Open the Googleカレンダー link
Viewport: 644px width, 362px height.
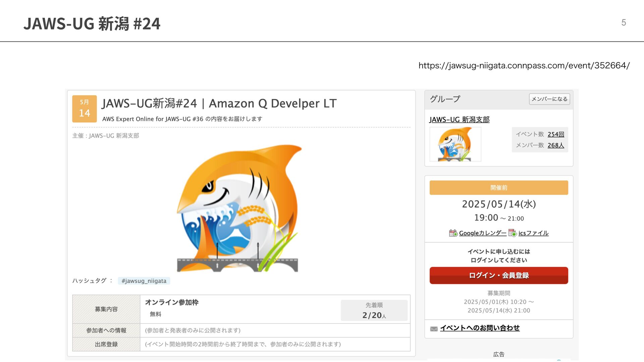[x=483, y=233]
